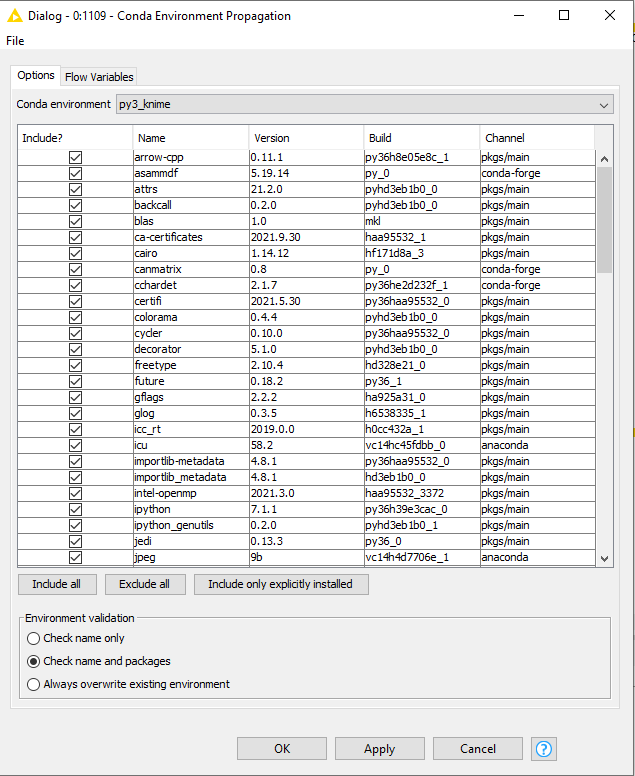The image size is (635, 776).
Task: Select the ipython_genutils name cell
Action: (x=191, y=525)
